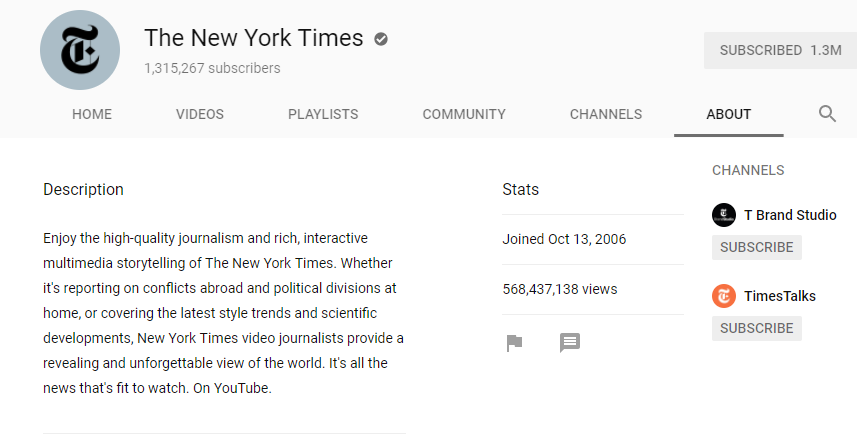
Task: Click the 1,315,267 subscribers count
Action: click(212, 68)
